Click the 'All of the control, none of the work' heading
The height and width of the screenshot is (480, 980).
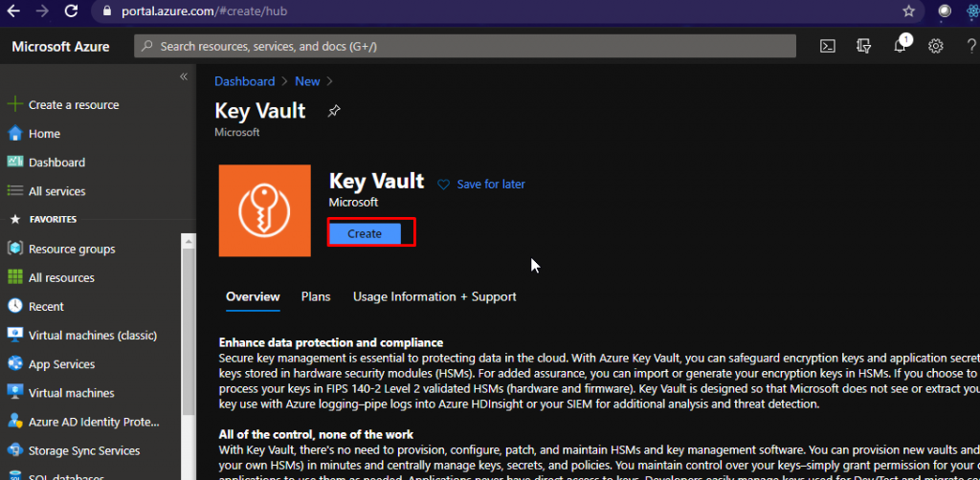pos(316,434)
